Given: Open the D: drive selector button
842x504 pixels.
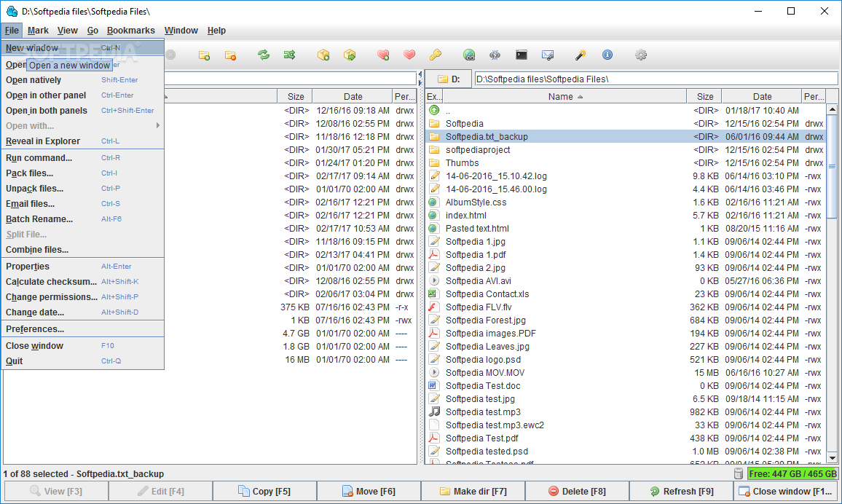Looking at the screenshot, I should (449, 79).
